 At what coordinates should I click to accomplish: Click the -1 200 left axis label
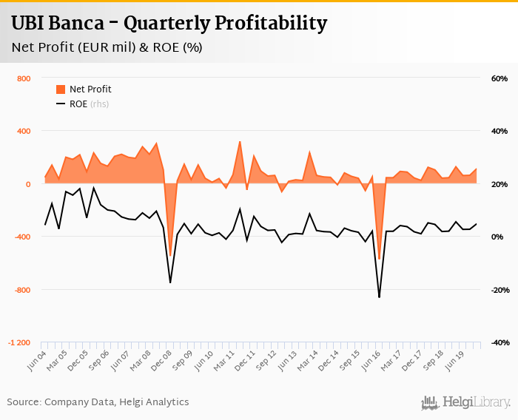point(18,343)
